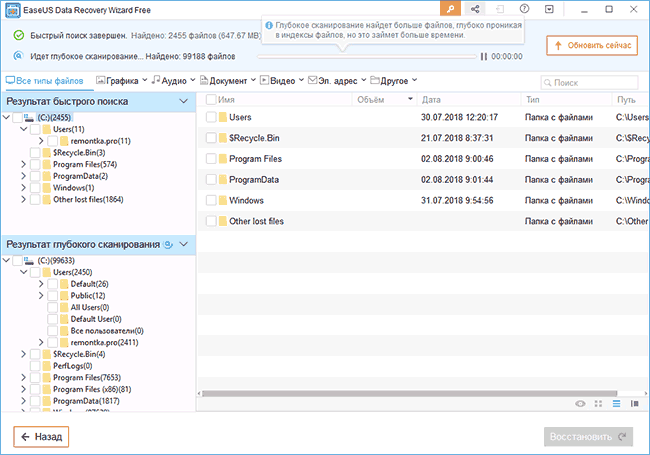Open the Графика filter menu
The image size is (650, 455).
(x=121, y=81)
